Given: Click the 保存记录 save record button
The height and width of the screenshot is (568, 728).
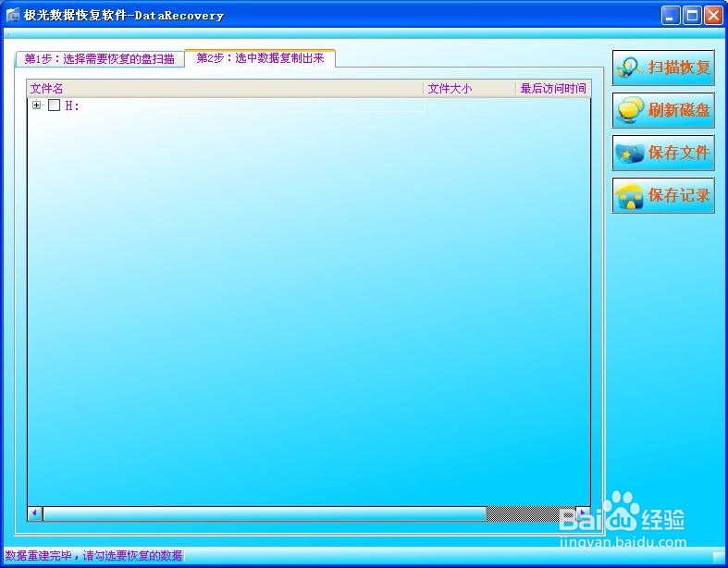Looking at the screenshot, I should click(663, 195).
